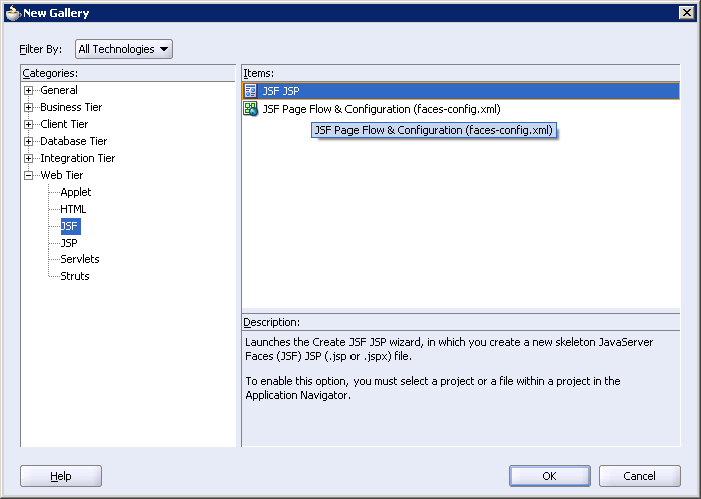Image resolution: width=701 pixels, height=499 pixels.
Task: Expand the General category node
Action: tap(29, 90)
